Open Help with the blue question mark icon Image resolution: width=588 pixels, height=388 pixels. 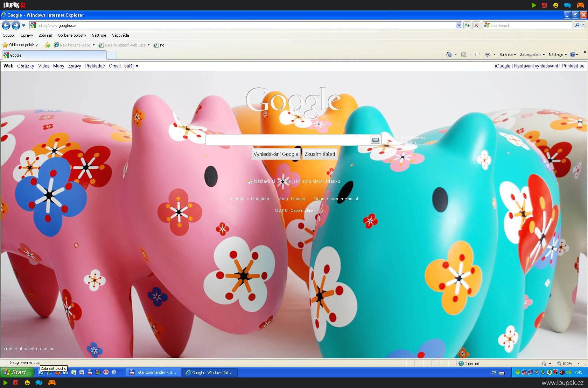573,55
